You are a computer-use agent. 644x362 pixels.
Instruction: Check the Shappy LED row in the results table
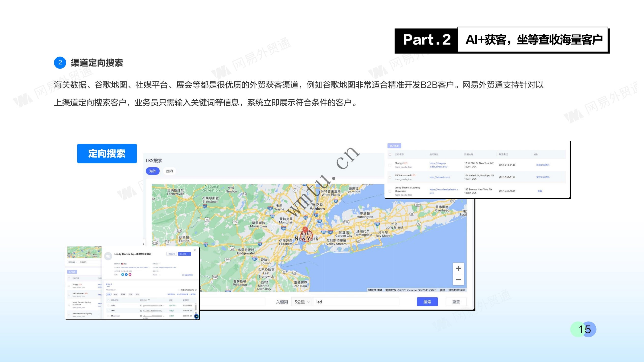(x=390, y=165)
